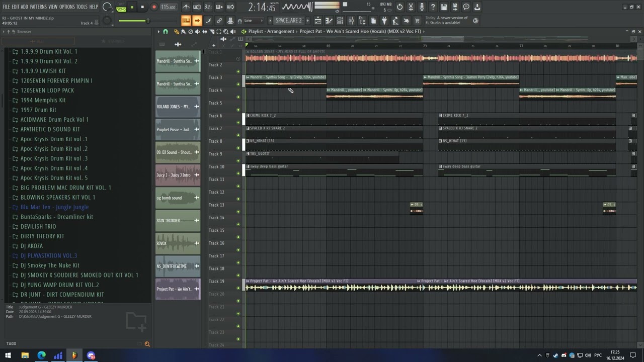Click the question mark help icon
This screenshot has width=644, height=362.
coord(433,7)
